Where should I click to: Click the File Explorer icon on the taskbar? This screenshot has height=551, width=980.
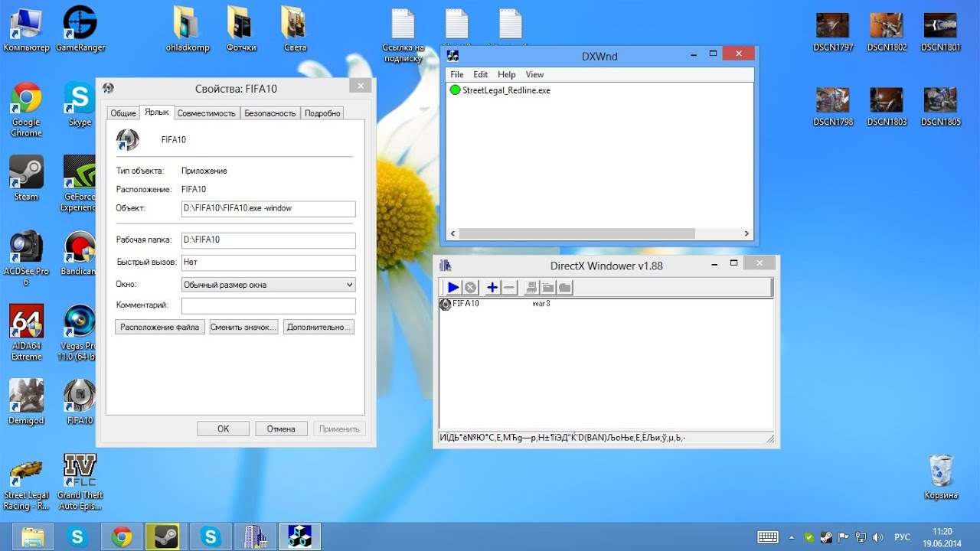pyautogui.click(x=32, y=536)
